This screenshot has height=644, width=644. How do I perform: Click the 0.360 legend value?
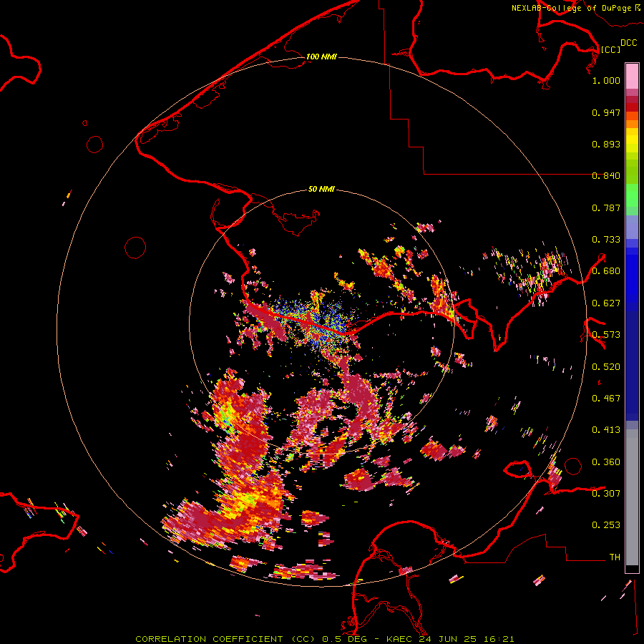pyautogui.click(x=606, y=462)
